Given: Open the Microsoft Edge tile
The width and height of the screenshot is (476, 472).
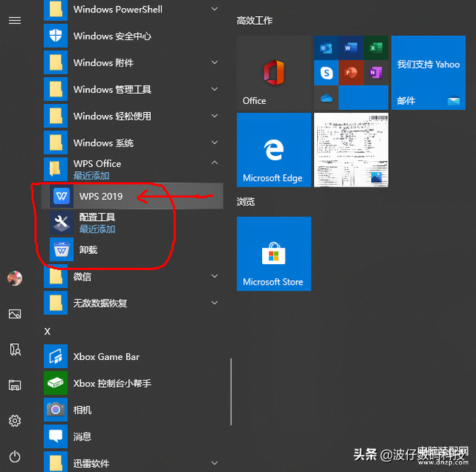Looking at the screenshot, I should [x=274, y=150].
